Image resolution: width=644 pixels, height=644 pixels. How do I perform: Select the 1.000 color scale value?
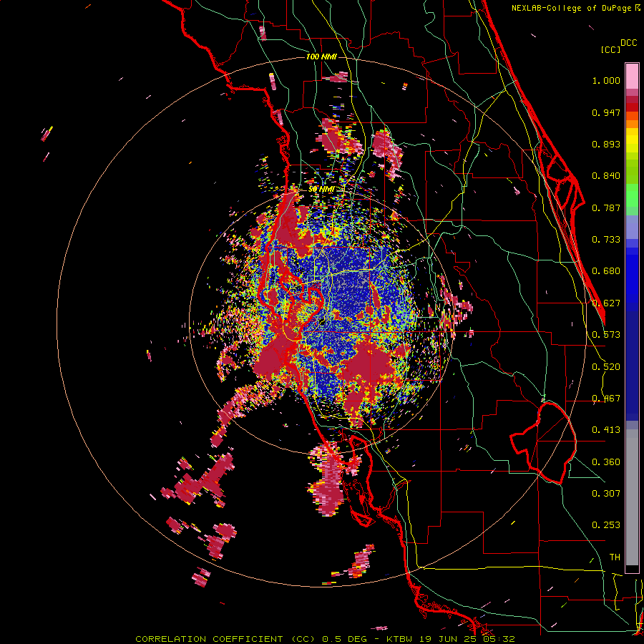[606, 80]
